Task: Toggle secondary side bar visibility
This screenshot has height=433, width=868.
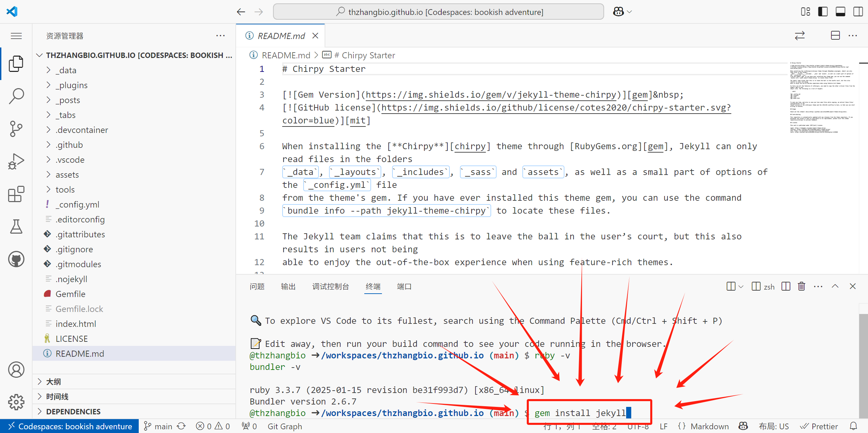Action: 858,12
